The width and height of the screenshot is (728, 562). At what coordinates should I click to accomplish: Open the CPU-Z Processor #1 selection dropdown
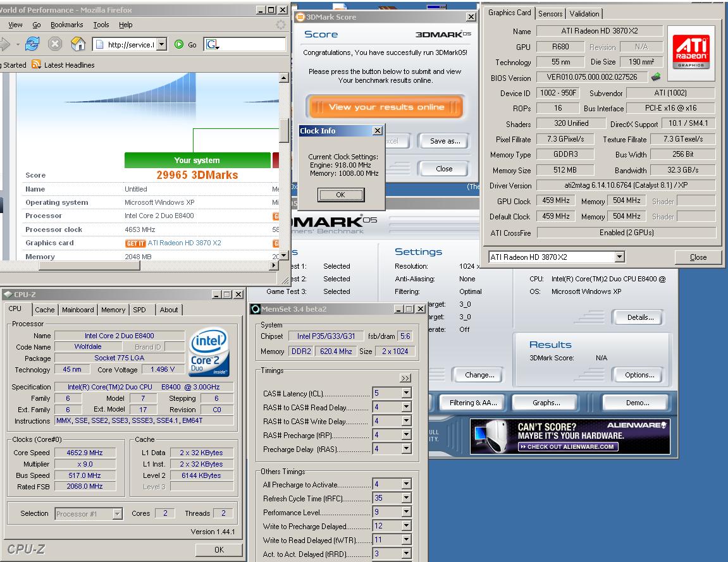pyautogui.click(x=118, y=514)
